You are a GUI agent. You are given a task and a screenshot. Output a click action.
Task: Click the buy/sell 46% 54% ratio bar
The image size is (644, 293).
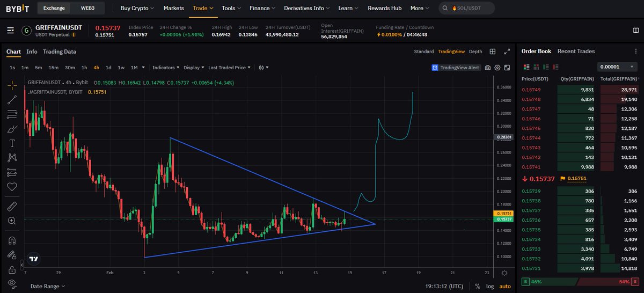tap(580, 281)
